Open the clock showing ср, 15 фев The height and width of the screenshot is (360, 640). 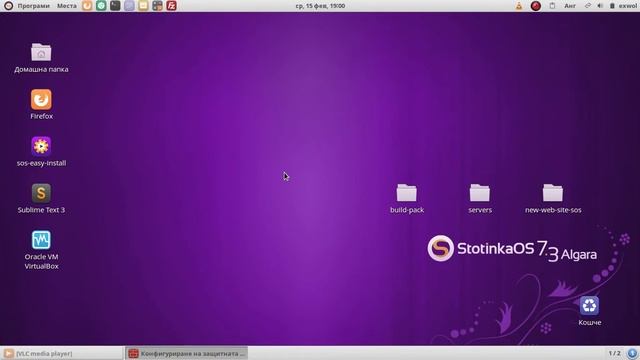320,6
